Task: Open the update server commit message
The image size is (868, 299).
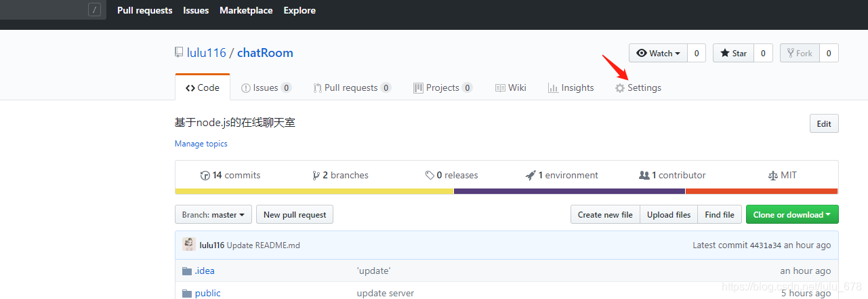Action: click(386, 294)
